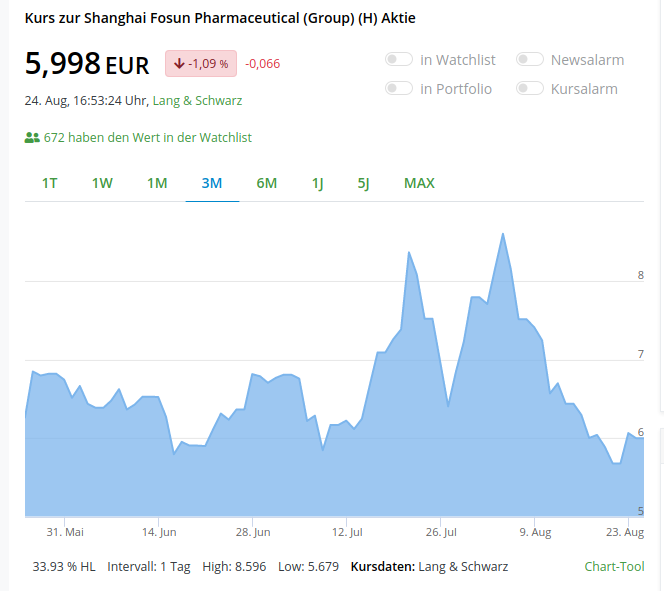
Task: Click the red down-arrow percentage badge
Action: tap(201, 64)
